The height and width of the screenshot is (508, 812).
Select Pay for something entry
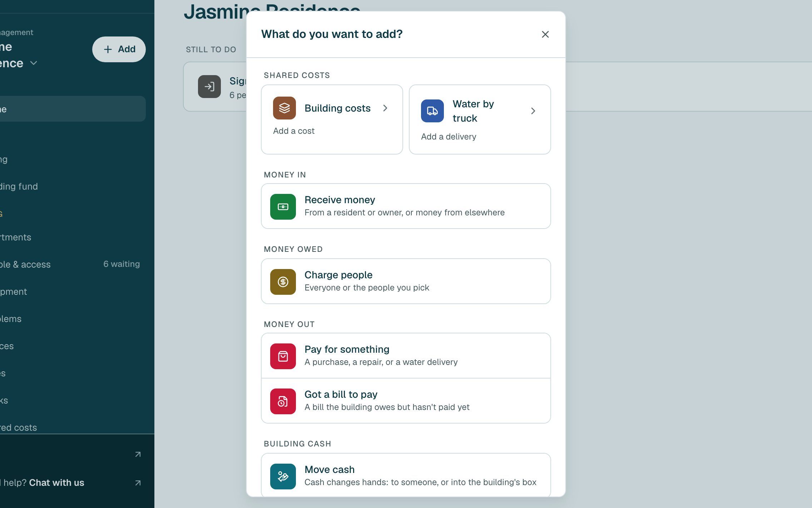406,356
